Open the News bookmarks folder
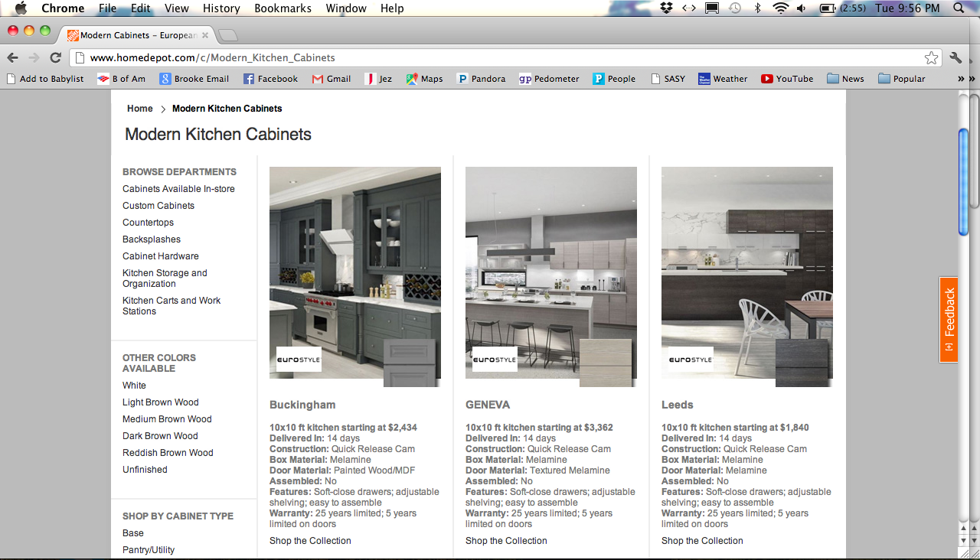The image size is (980, 560). click(x=845, y=79)
